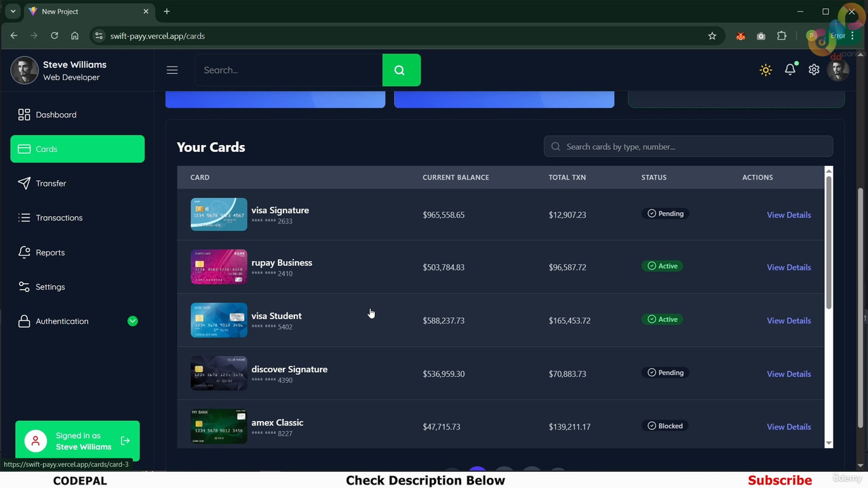Viewport: 868px width, 488px height.
Task: Click Pending status of discover Signature
Action: point(665,373)
